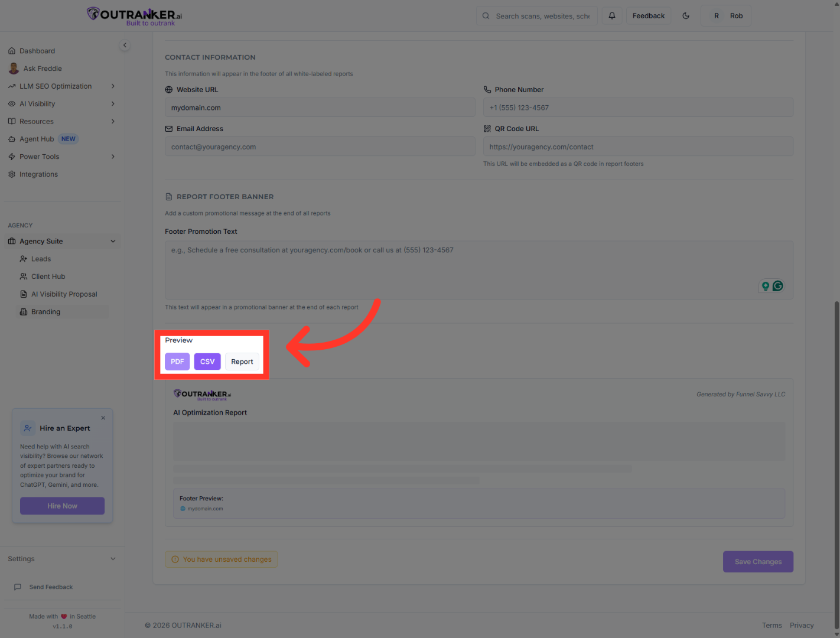Select AI Visibility Proposal
This screenshot has height=638, width=840.
(64, 294)
